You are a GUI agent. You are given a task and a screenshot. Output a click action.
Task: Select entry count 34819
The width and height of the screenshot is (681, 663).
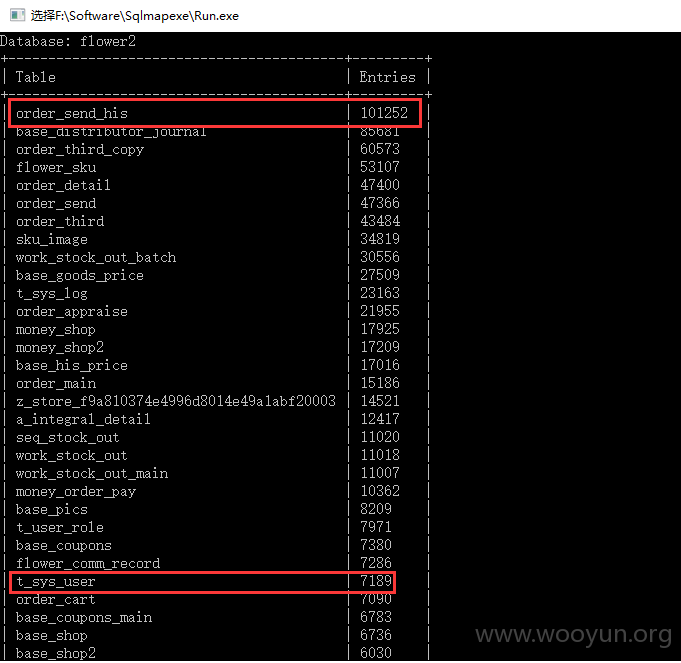point(380,239)
